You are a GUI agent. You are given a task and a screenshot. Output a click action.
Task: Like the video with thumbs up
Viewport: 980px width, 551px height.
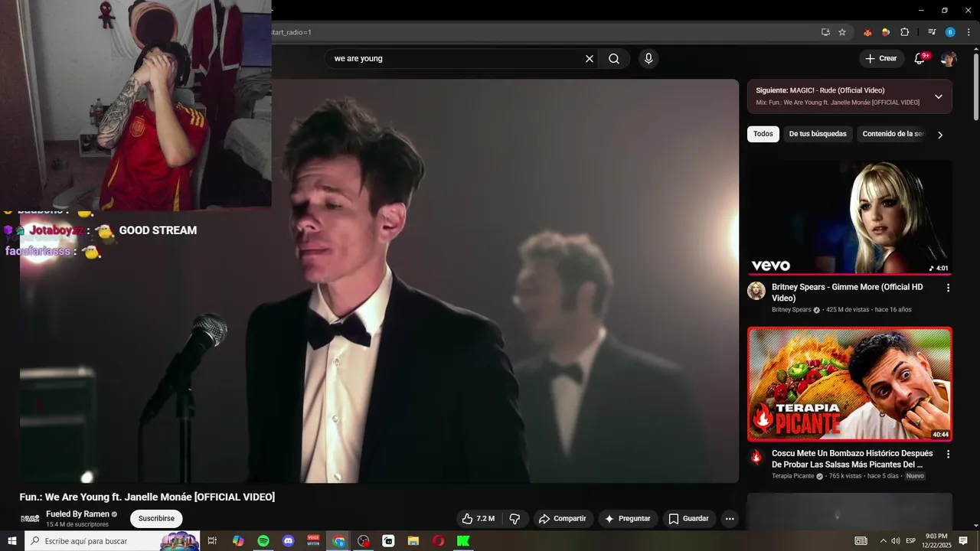pyautogui.click(x=479, y=519)
